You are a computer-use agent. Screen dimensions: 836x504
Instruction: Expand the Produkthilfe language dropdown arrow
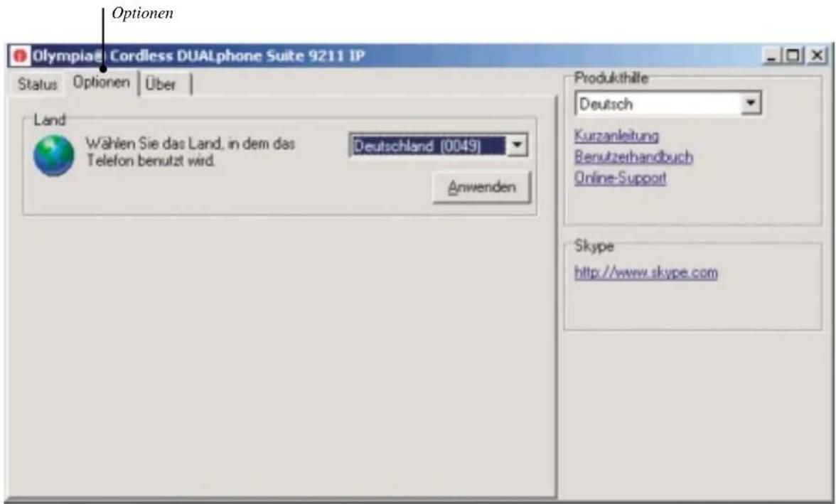(x=751, y=103)
